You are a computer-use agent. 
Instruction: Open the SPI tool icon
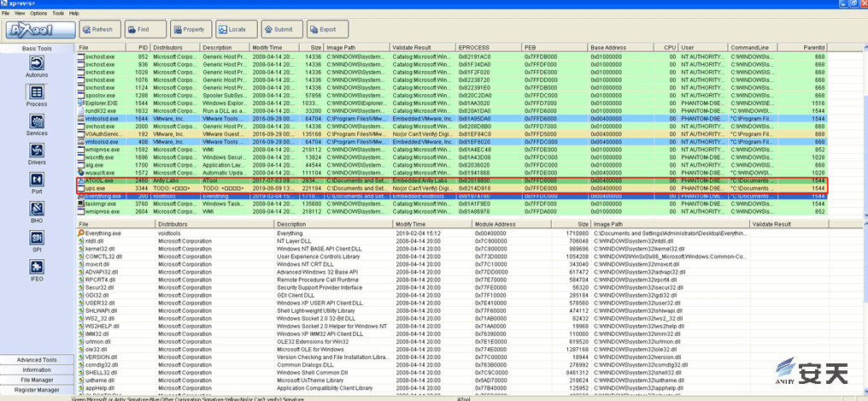[x=37, y=239]
